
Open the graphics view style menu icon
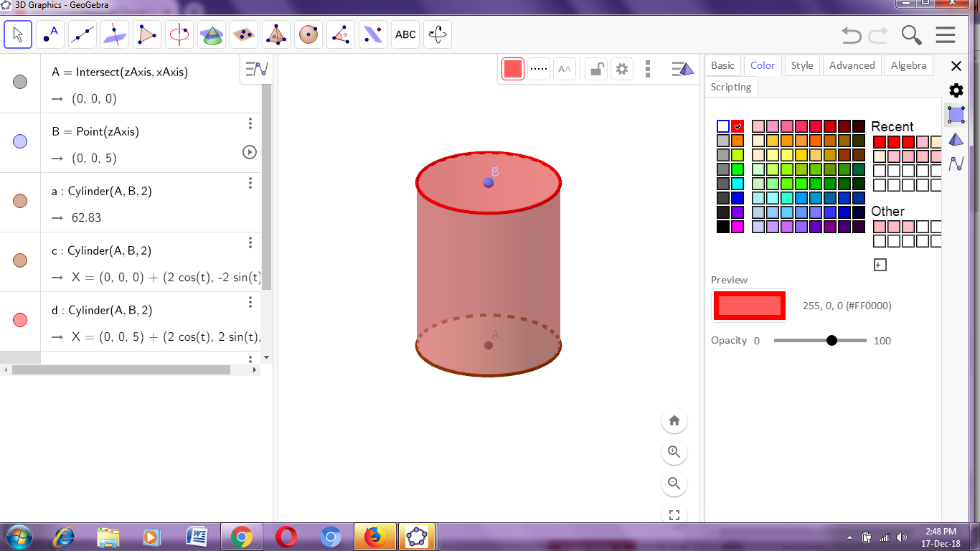click(682, 68)
